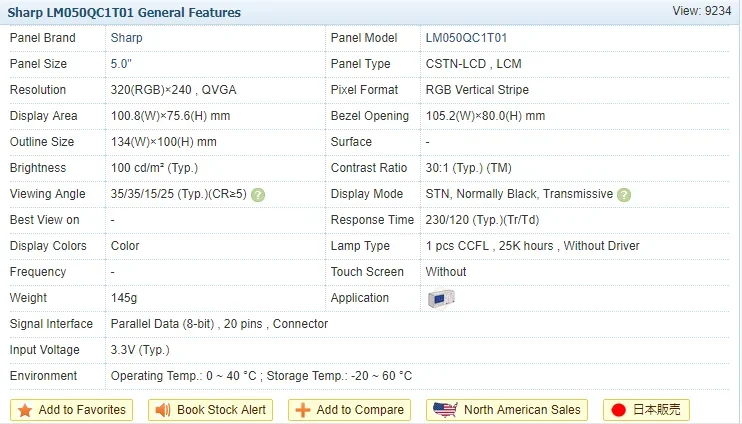
Task: Select the Color display colors value
Action: click(125, 246)
